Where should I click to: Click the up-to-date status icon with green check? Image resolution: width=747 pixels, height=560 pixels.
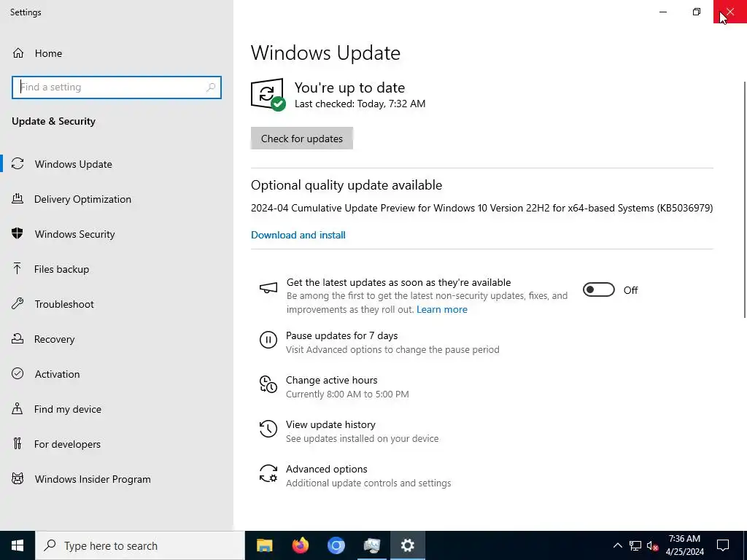pos(268,94)
